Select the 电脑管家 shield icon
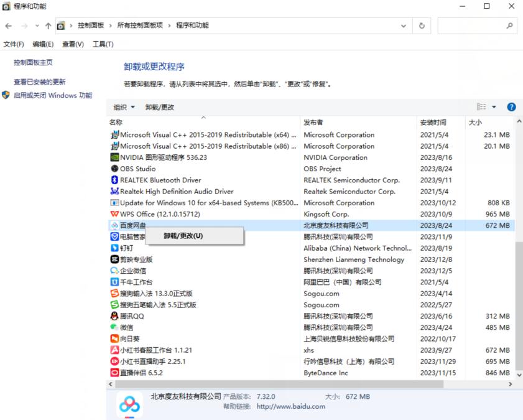 (114, 237)
